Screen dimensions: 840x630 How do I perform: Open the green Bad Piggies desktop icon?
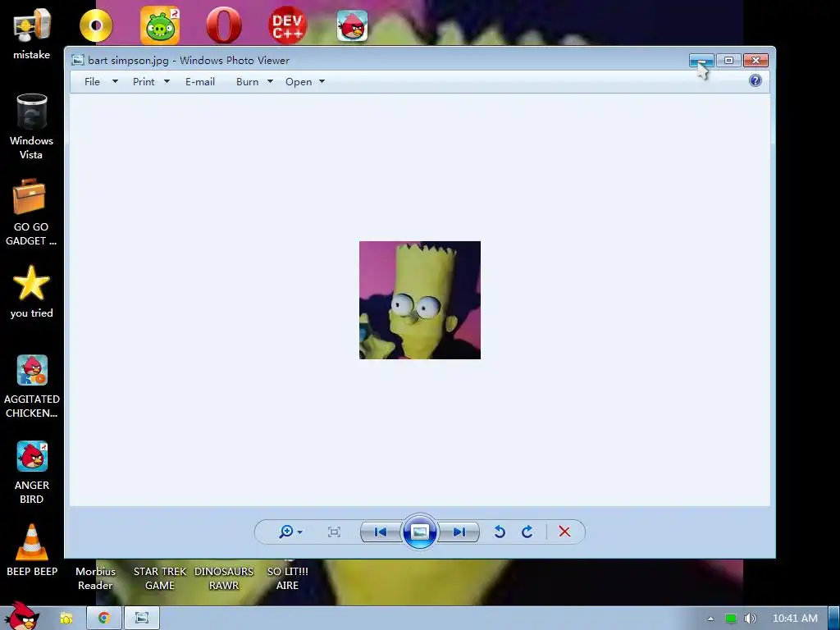tap(160, 25)
